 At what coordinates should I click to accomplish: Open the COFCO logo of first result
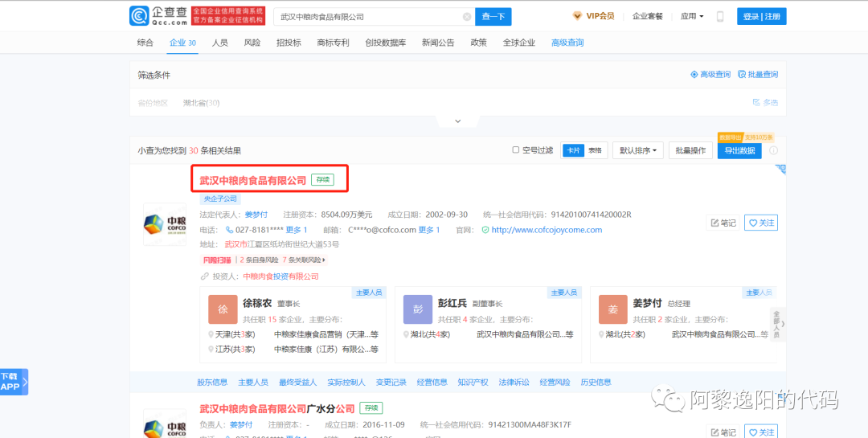coord(164,224)
